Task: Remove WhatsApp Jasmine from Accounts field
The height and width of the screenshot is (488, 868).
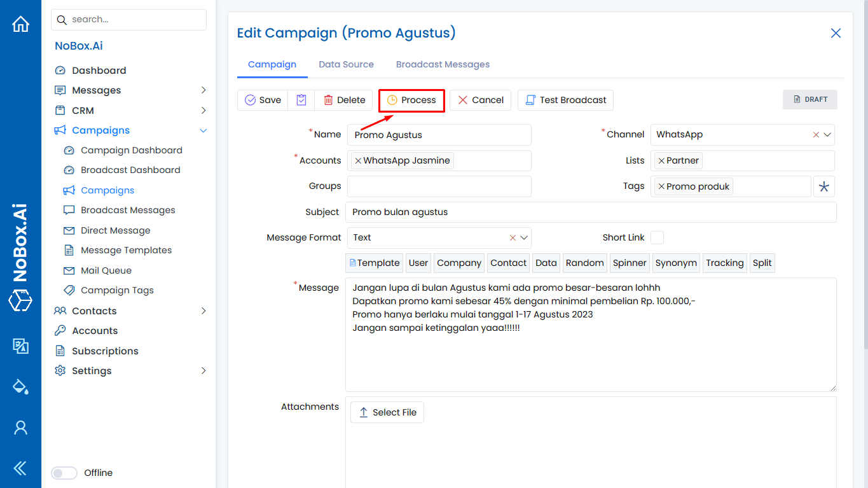Action: pos(358,160)
